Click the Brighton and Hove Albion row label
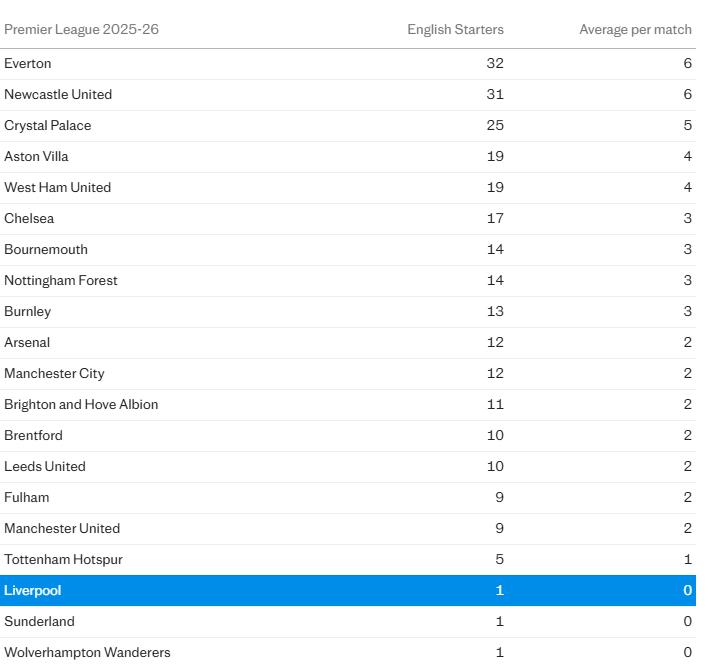 coord(81,404)
